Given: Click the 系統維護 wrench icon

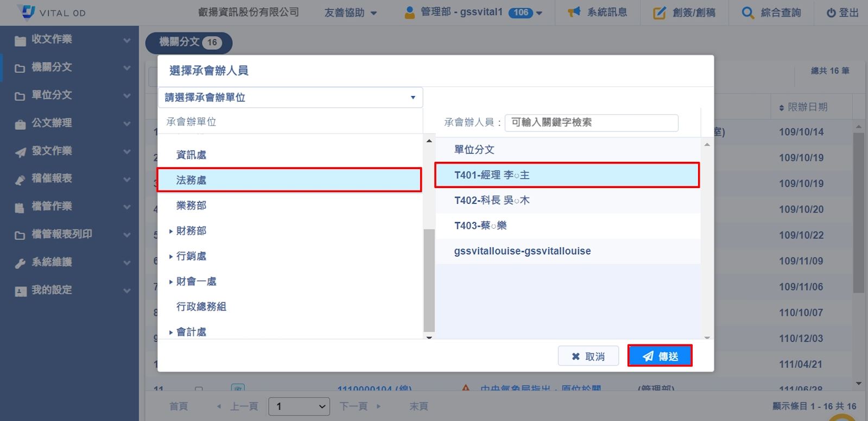Looking at the screenshot, I should (20, 263).
